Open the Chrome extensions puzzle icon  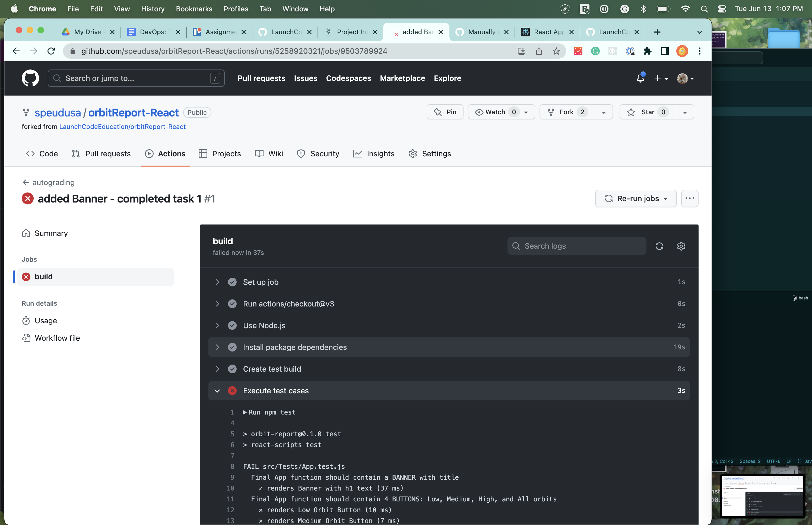pyautogui.click(x=647, y=51)
